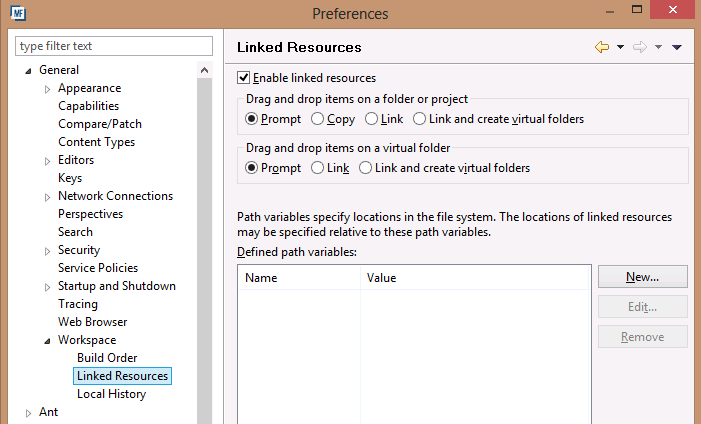Click the type filter text field
This screenshot has height=424, width=701.
[x=115, y=46]
